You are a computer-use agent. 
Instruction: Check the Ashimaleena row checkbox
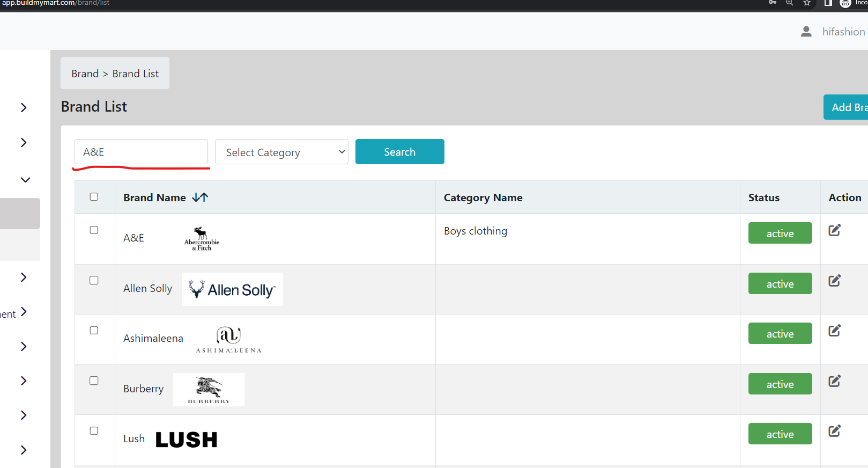(94, 331)
